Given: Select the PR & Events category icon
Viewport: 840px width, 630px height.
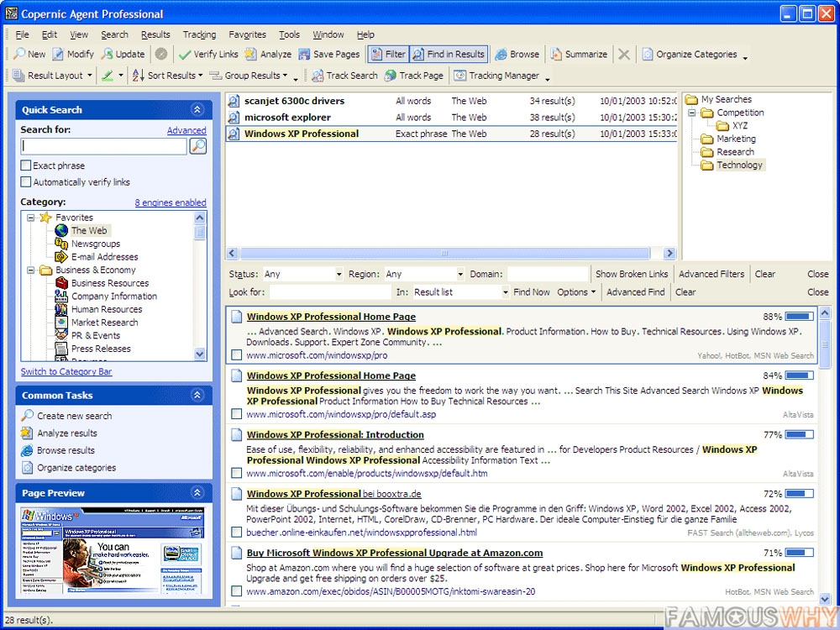Looking at the screenshot, I should point(61,335).
